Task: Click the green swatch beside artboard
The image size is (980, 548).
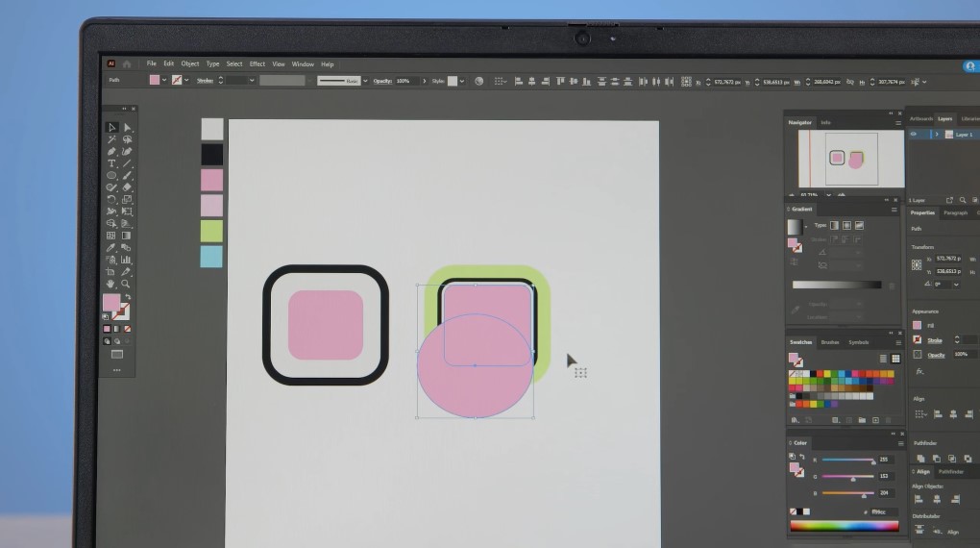Action: tap(212, 231)
